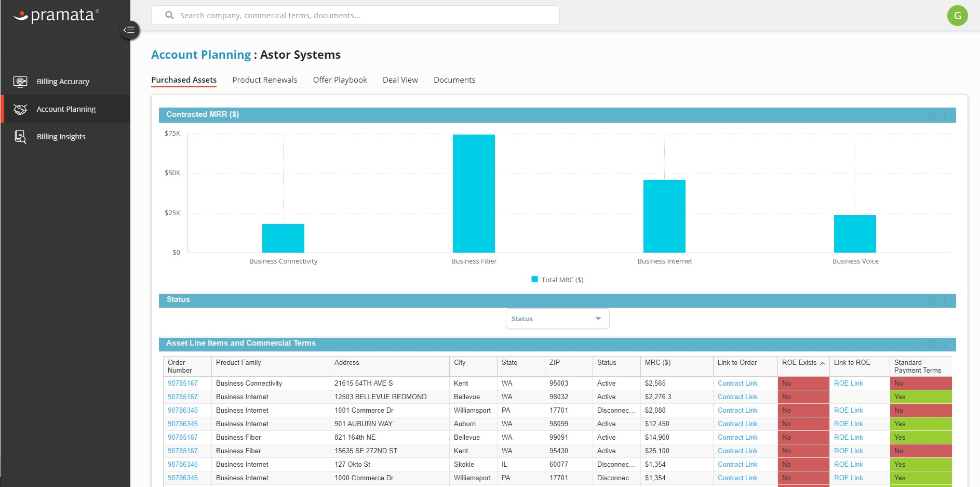Open the Status filter dropdown
980x487 pixels.
tap(557, 319)
